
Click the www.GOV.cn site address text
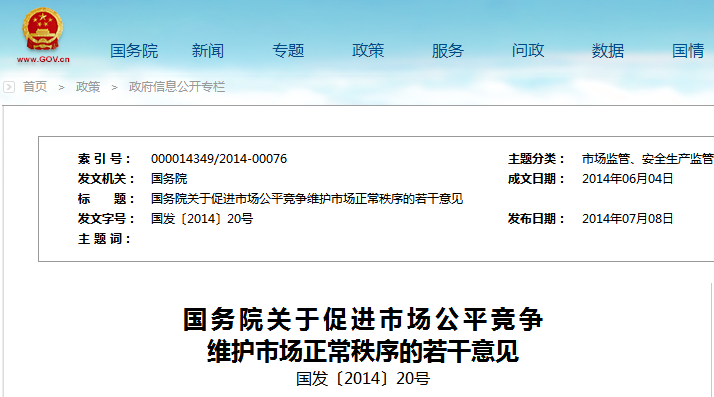(x=43, y=59)
